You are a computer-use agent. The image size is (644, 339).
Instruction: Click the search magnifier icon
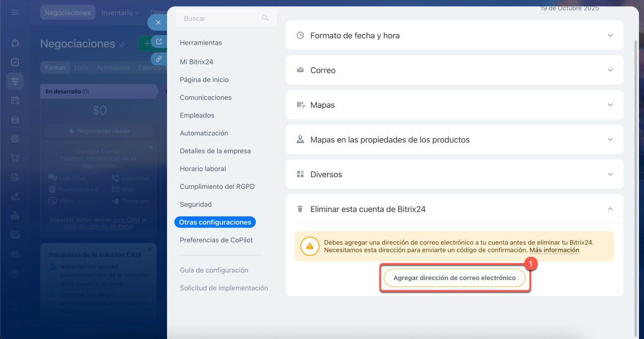[x=265, y=18]
